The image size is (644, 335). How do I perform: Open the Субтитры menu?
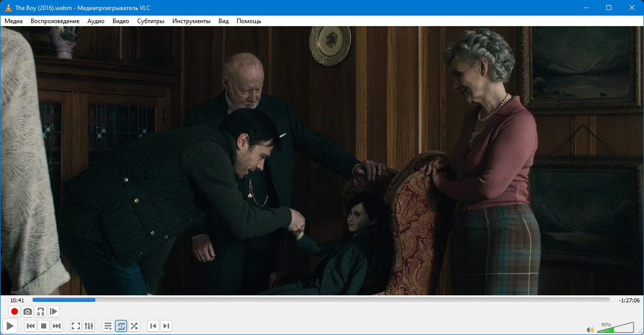[x=151, y=21]
